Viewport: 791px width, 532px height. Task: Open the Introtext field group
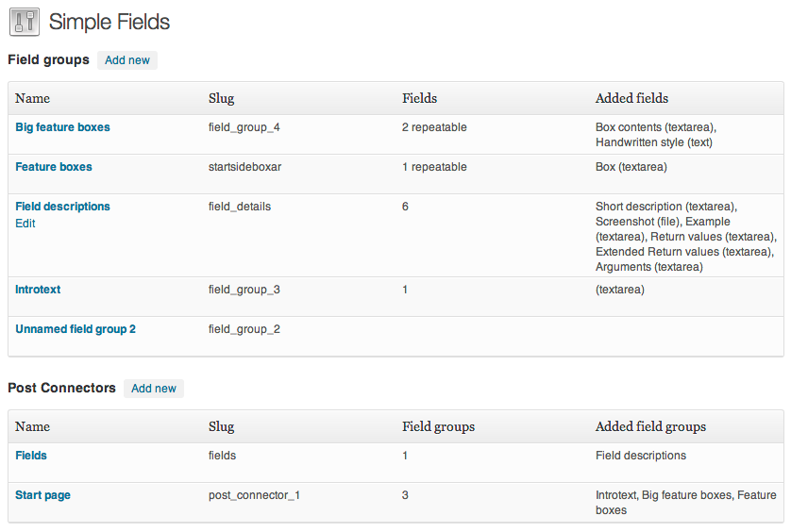coord(38,290)
